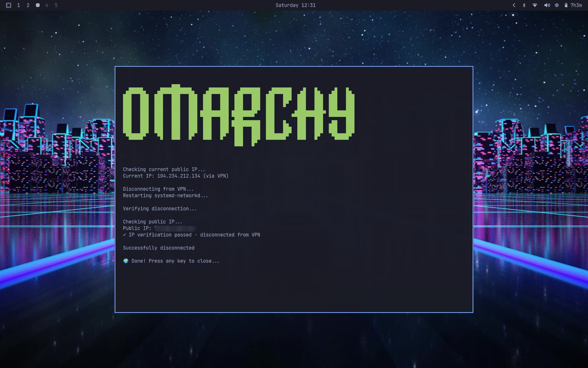Click the volume speaker icon

547,5
